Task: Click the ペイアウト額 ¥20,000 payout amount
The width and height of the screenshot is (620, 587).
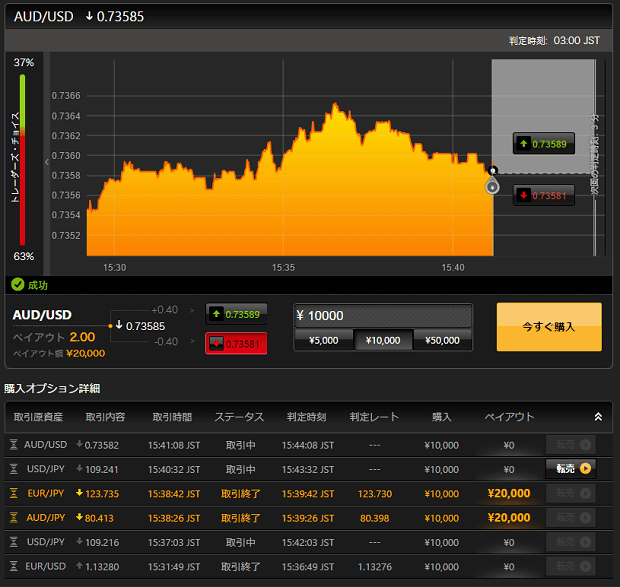Action: point(59,353)
